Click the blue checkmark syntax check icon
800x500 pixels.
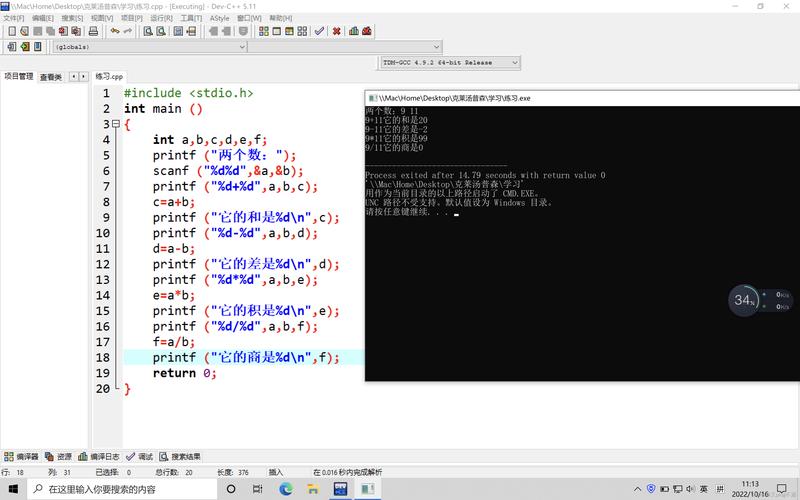tap(319, 31)
